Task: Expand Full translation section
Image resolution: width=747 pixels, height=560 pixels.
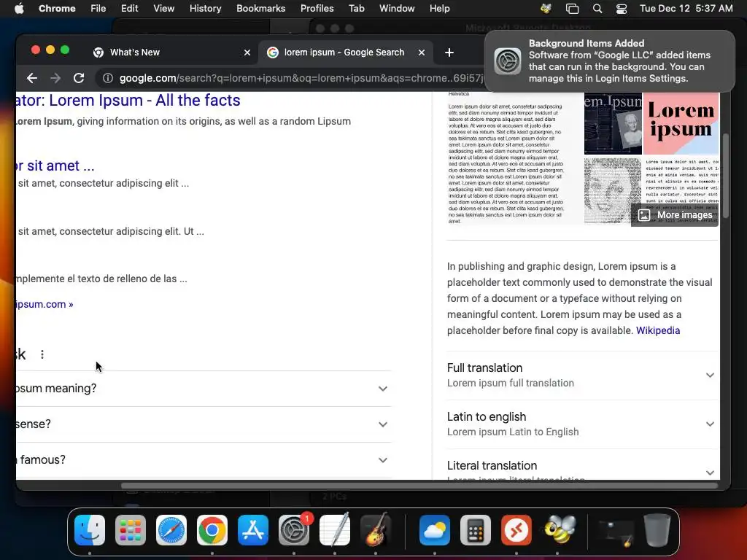Action: click(x=581, y=376)
